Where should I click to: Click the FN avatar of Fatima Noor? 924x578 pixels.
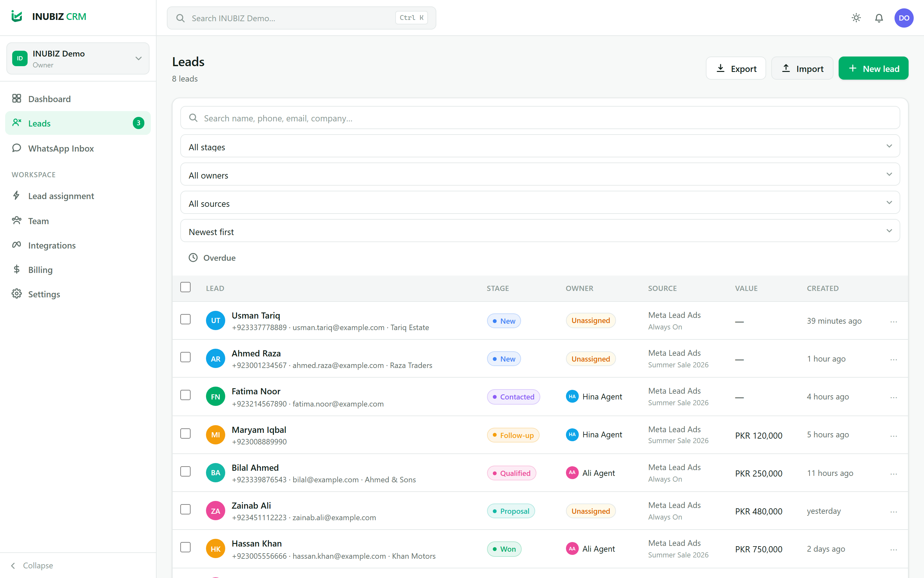(215, 397)
